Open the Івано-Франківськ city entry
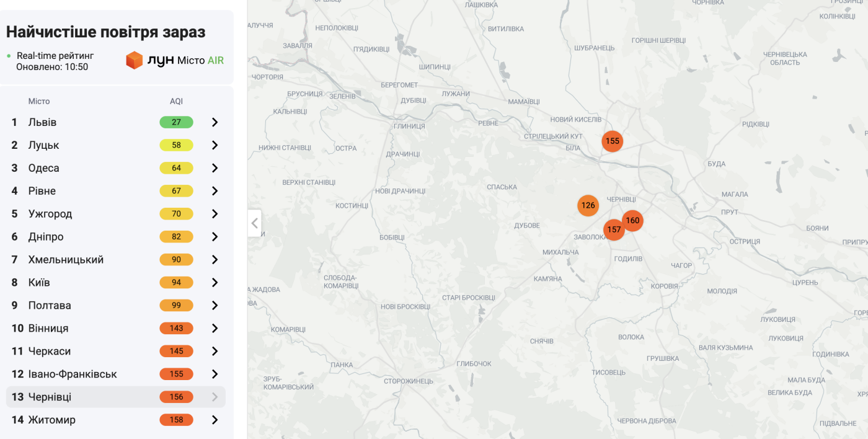868x439 pixels. (73, 374)
